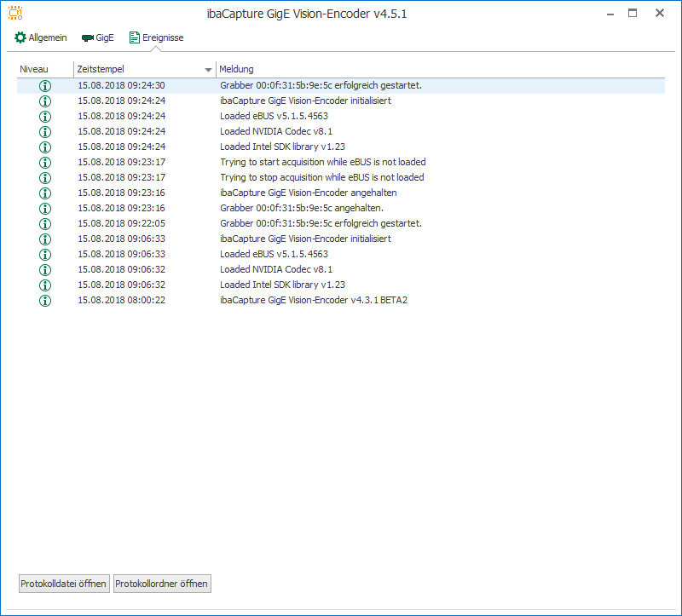This screenshot has width=682, height=616.
Task: Click info icon of the 08:00:22 row
Action: tap(45, 301)
